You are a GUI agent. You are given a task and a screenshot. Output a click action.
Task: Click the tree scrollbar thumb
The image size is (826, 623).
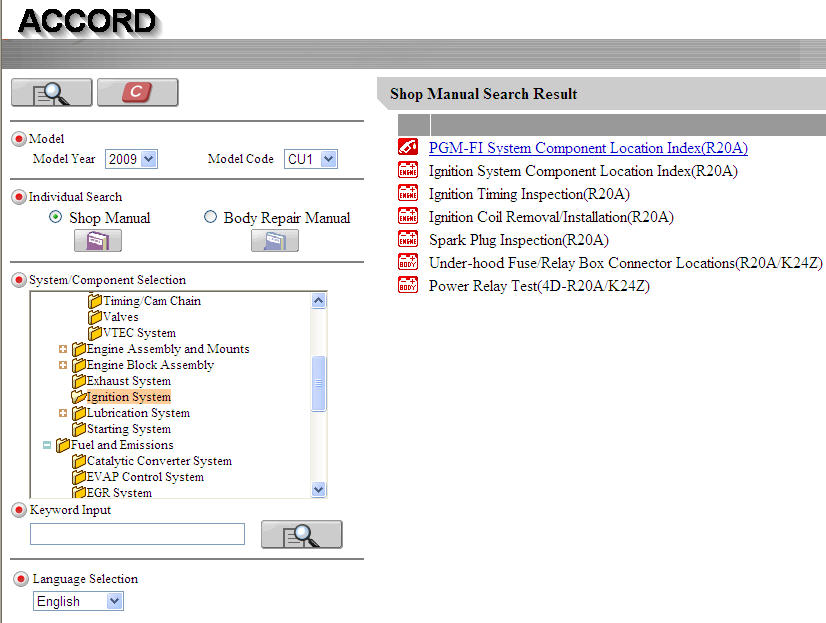[319, 383]
